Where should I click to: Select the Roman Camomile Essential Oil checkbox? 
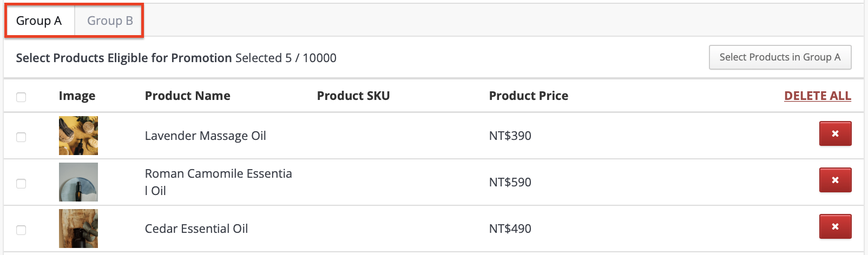[x=21, y=184]
